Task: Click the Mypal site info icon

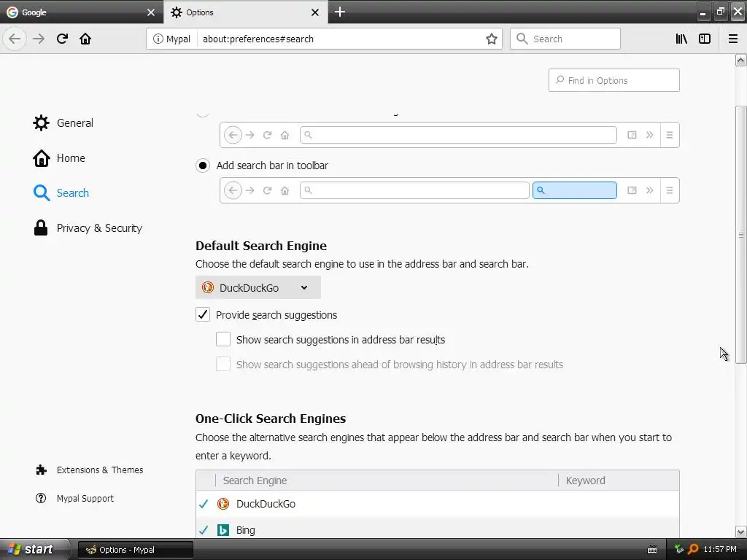Action: click(158, 39)
